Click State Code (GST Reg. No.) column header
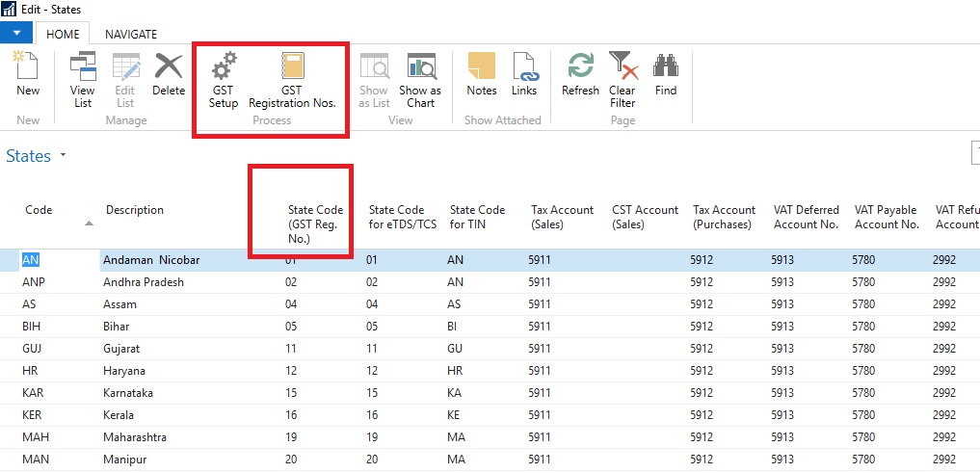This screenshot has width=980, height=473. (x=315, y=223)
